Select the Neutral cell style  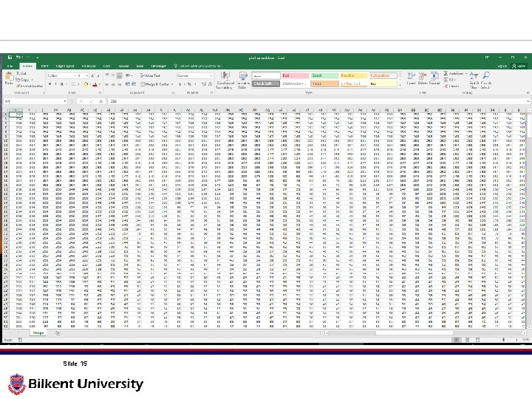coord(353,75)
